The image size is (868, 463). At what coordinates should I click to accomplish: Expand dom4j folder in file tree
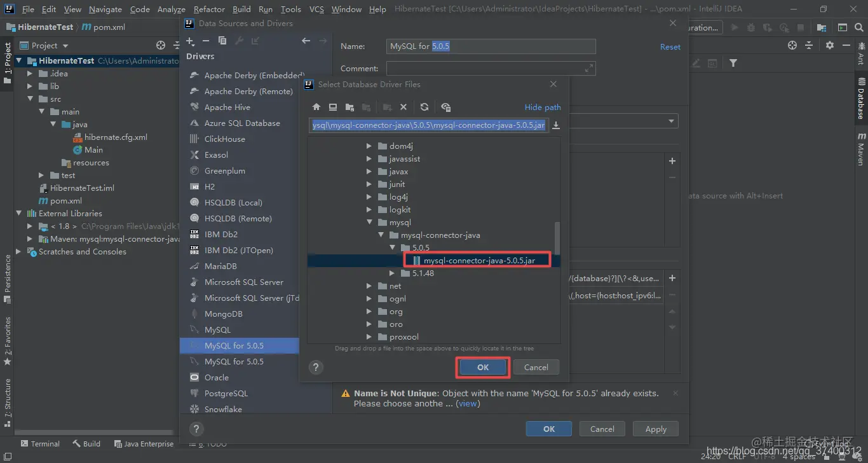coord(369,146)
